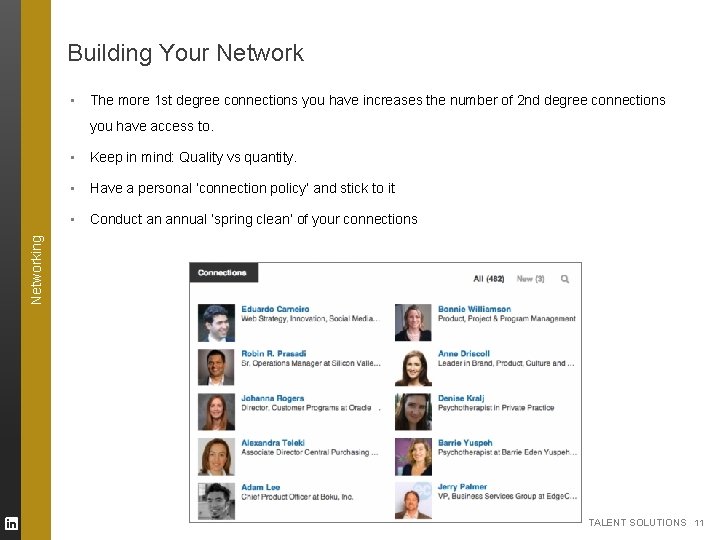Click Adam Lee's profile photo
The image size is (720, 540).
pos(216,500)
